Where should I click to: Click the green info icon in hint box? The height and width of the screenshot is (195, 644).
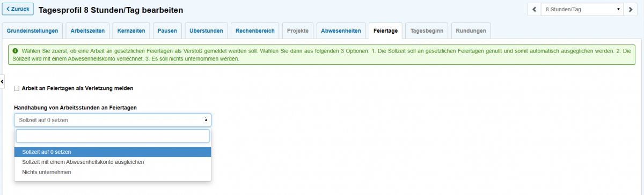15,50
